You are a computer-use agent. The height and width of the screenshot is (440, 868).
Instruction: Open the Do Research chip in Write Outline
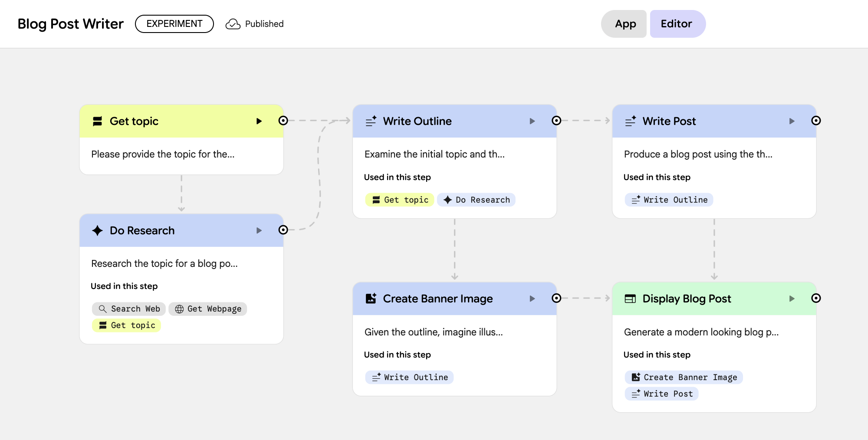tap(476, 200)
